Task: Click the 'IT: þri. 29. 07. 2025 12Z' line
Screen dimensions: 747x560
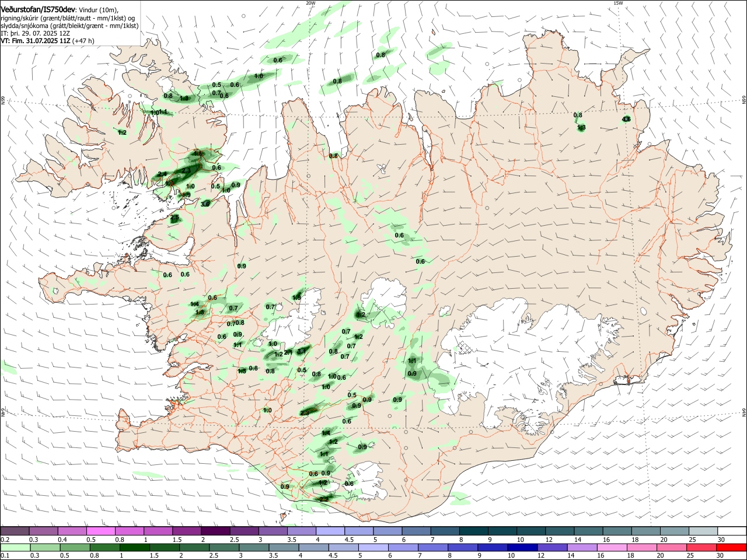Action: [x=36, y=33]
